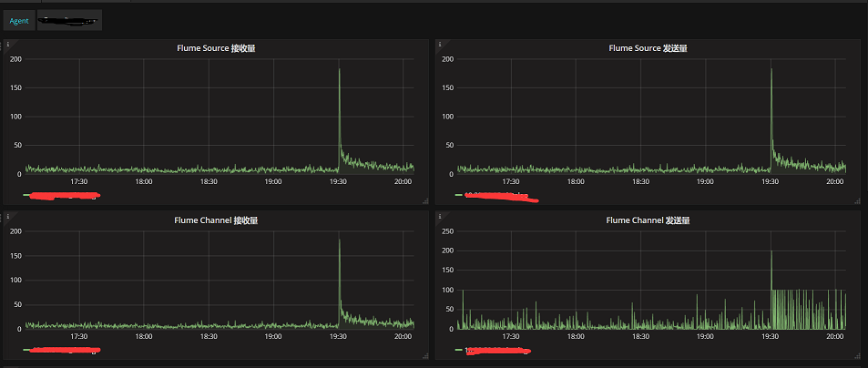Click the 200 peak in Flume Channel 发送量 graph

(771, 250)
